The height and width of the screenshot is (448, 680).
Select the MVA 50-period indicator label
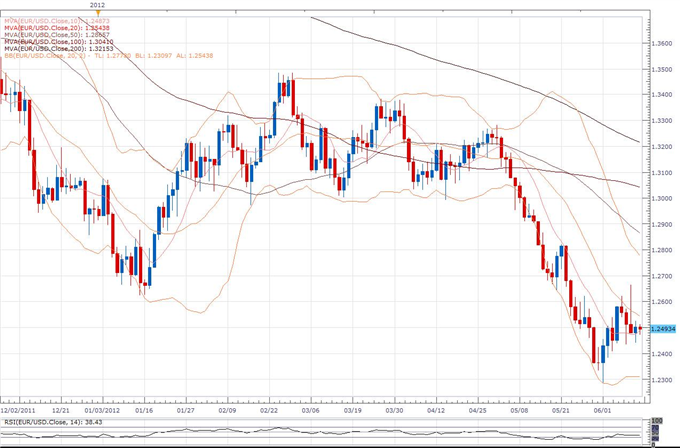57,34
